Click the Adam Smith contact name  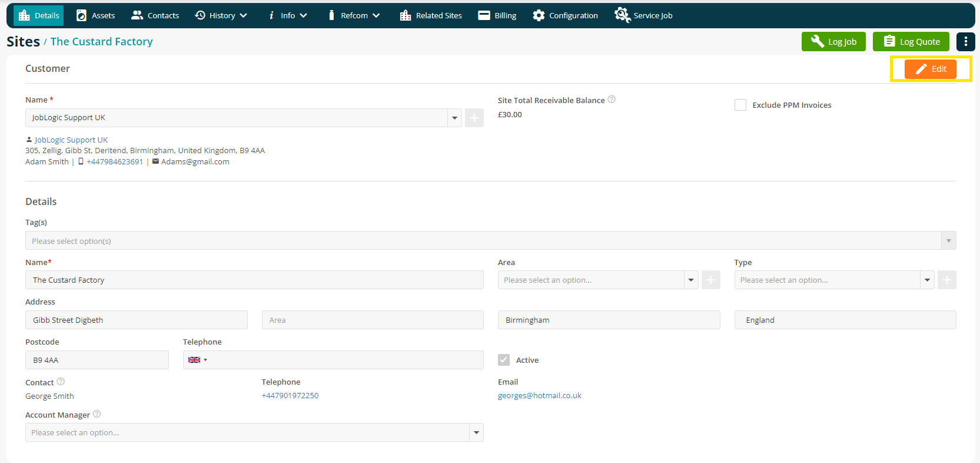tap(47, 161)
